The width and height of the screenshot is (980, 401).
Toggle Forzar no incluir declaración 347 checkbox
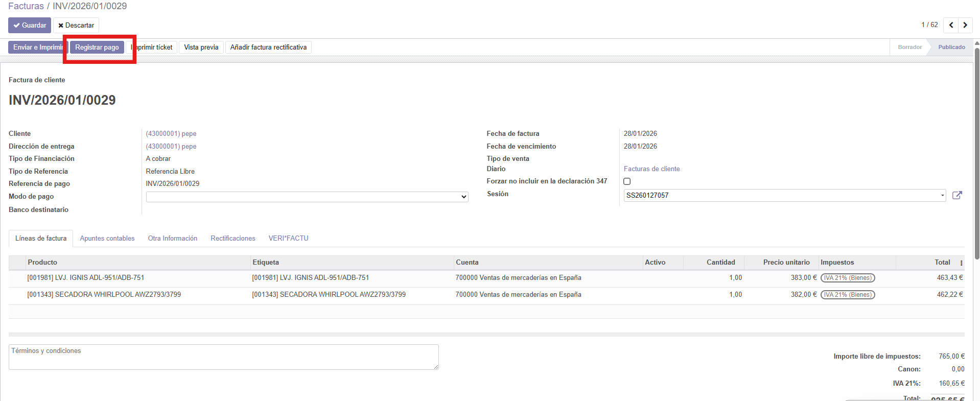pos(627,181)
